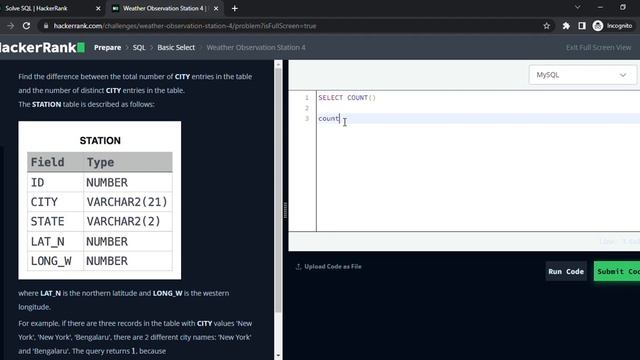
Task: Bookmark this page with star icon
Action: click(547, 26)
